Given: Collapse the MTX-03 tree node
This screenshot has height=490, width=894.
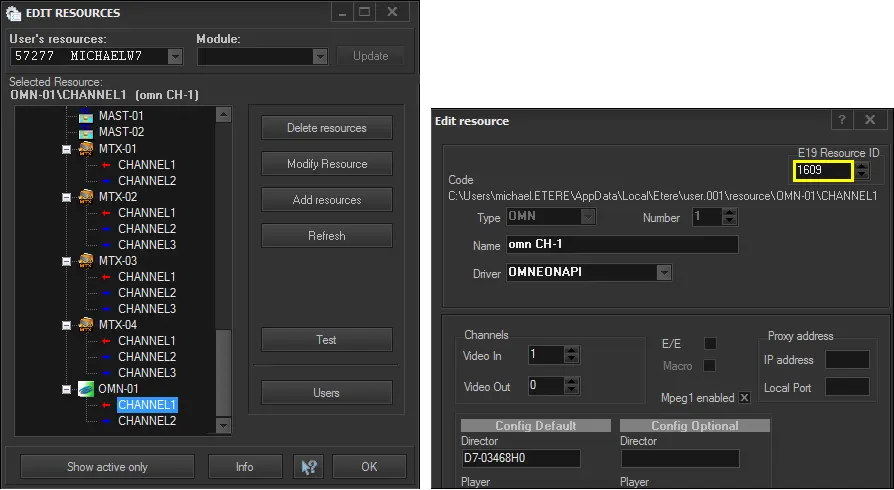Looking at the screenshot, I should click(x=67, y=261).
